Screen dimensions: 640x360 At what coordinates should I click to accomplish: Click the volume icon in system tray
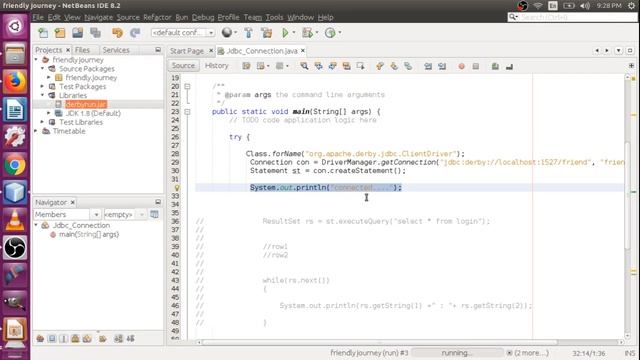(585, 6)
